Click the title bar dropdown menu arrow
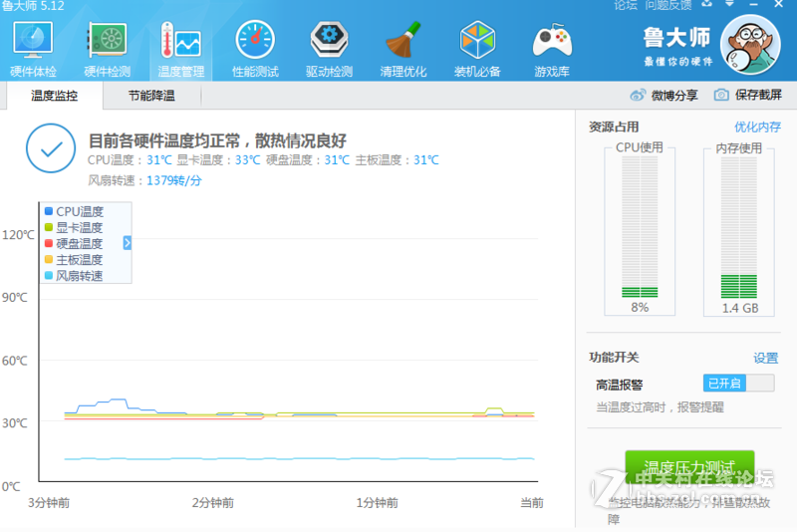 729,4
